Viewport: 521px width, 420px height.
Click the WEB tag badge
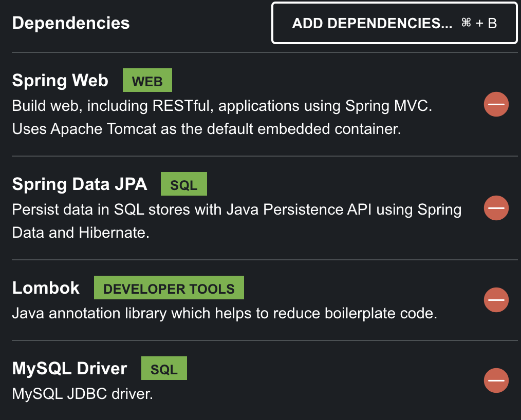click(147, 80)
